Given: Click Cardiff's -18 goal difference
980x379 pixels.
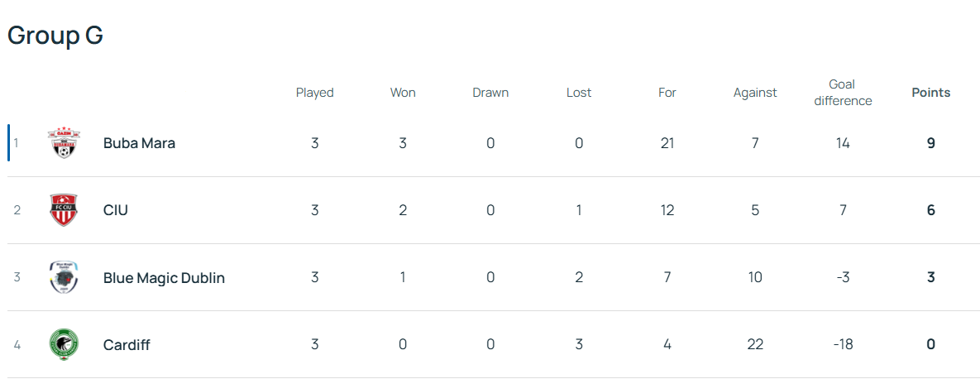Looking at the screenshot, I should (x=843, y=344).
